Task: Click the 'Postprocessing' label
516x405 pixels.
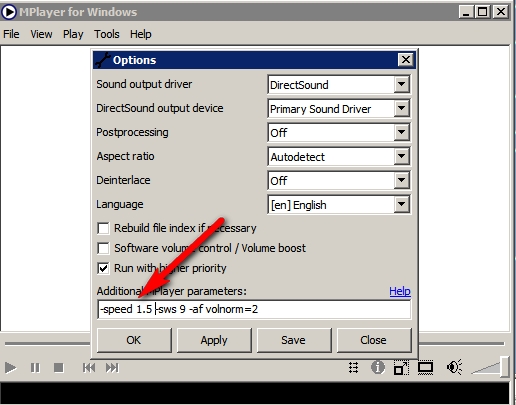Action: coord(132,132)
